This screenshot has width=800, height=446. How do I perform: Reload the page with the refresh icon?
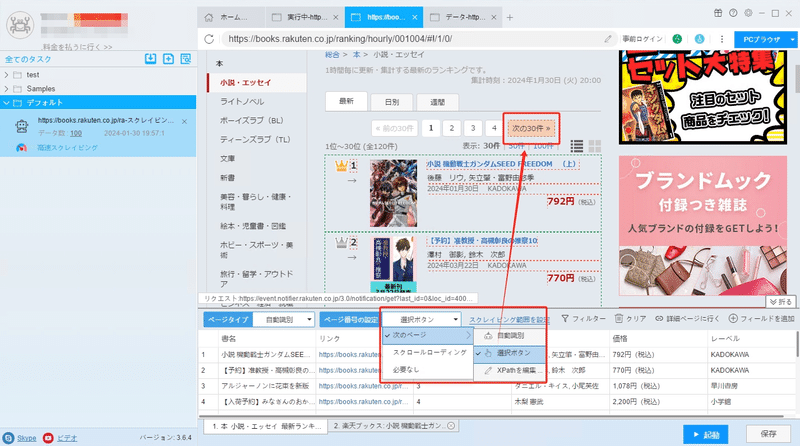point(209,39)
